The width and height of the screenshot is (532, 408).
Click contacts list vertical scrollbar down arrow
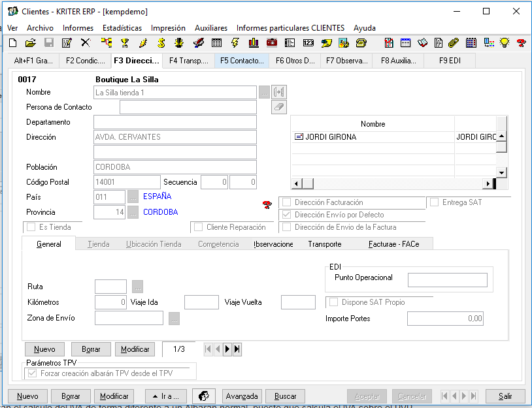tap(501, 172)
